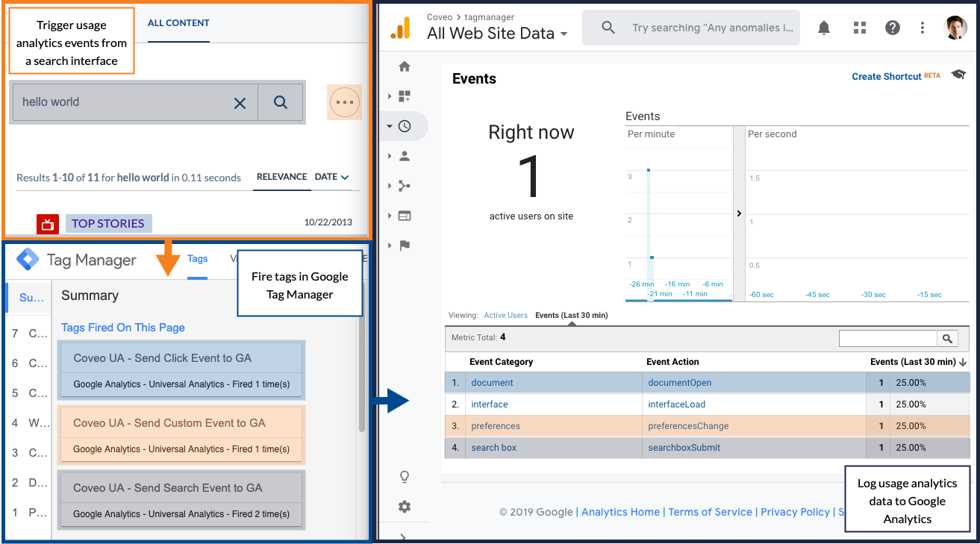This screenshot has width=980, height=544.
Task: Collapse Realtime section arrow in sidebar
Action: click(x=389, y=126)
